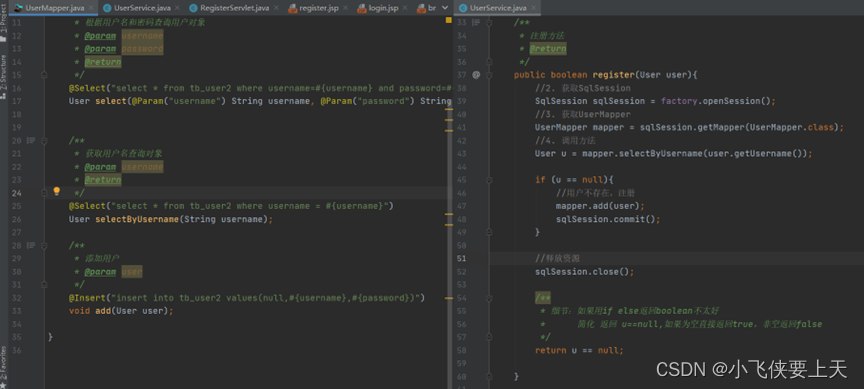The image size is (864, 389).
Task: Collapse the if block fold at line 45
Action: tap(489, 180)
